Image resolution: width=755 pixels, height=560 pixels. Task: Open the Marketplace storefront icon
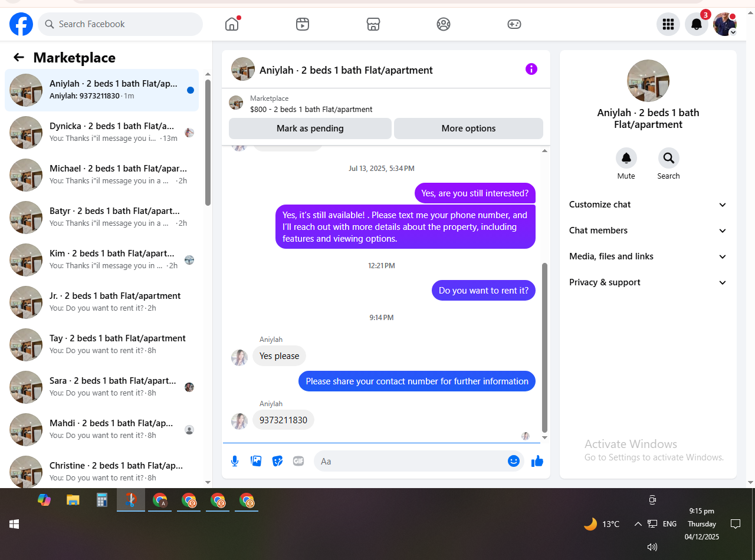pos(373,24)
